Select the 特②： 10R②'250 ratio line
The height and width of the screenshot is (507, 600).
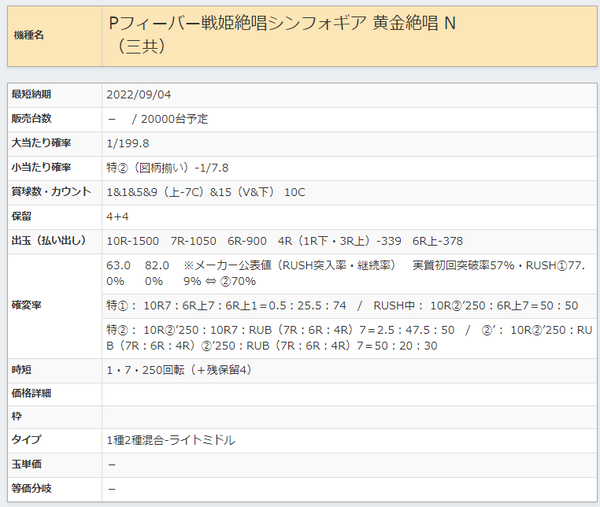pyautogui.click(x=349, y=338)
